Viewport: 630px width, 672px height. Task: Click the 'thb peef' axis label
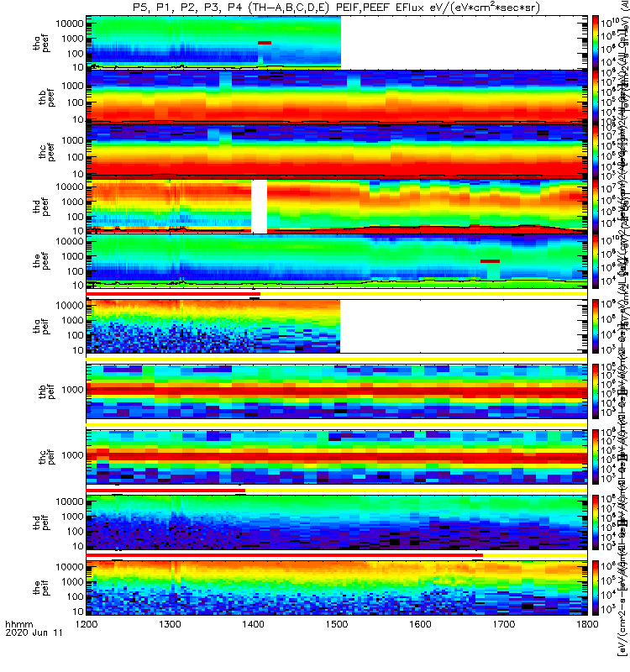pyautogui.click(x=47, y=97)
